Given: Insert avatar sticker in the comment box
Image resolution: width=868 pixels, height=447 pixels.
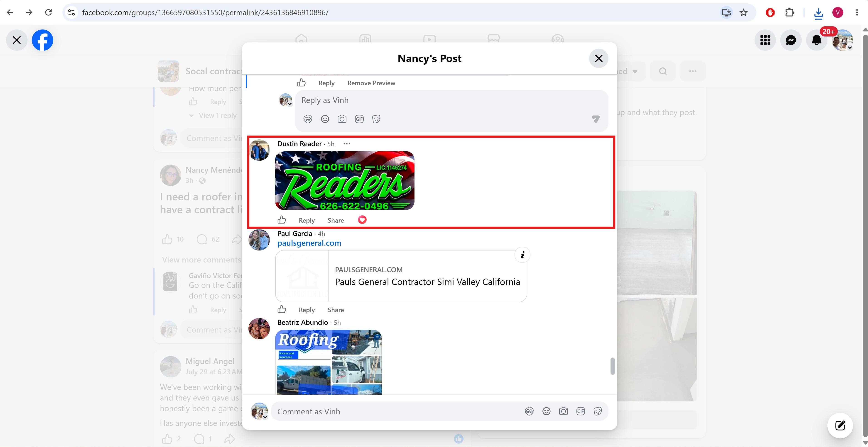Looking at the screenshot, I should [529, 411].
